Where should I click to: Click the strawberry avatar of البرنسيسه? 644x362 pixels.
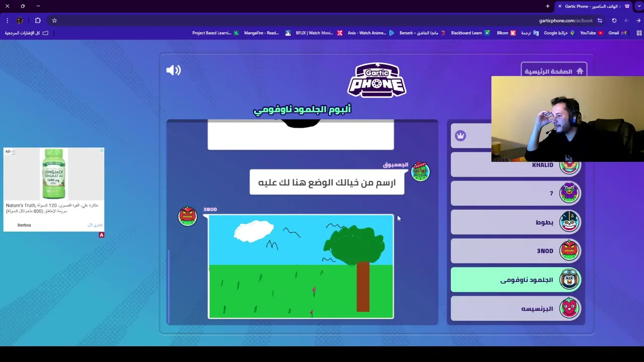[569, 308]
